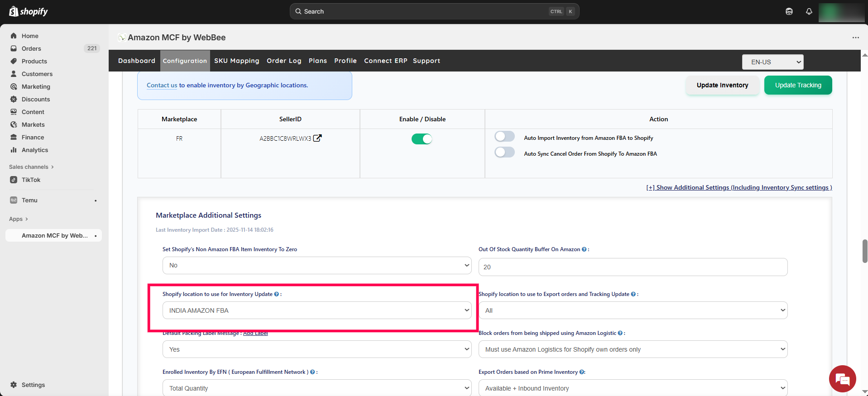868x396 pixels.
Task: Turn on Auto Sync Cancel Order toggle
Action: tap(504, 153)
